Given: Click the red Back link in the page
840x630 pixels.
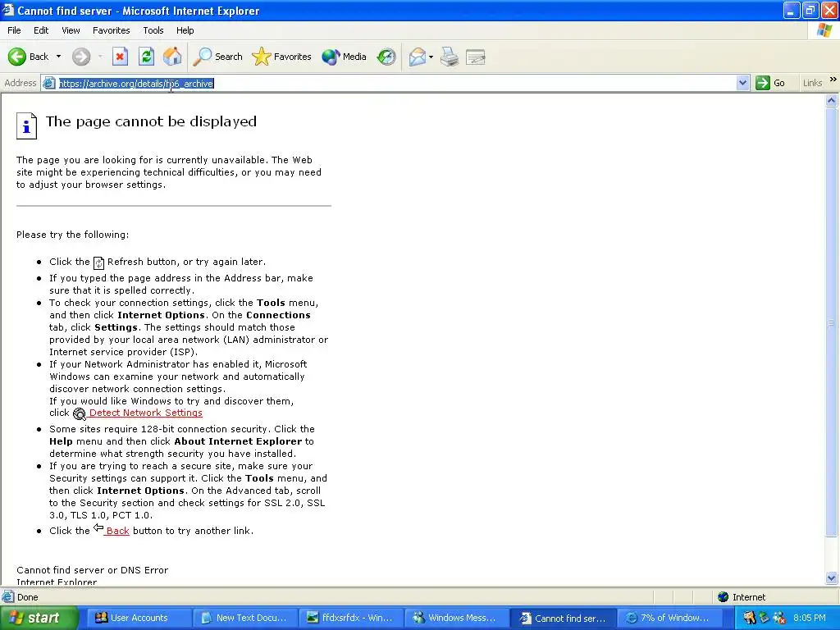Looking at the screenshot, I should point(117,531).
